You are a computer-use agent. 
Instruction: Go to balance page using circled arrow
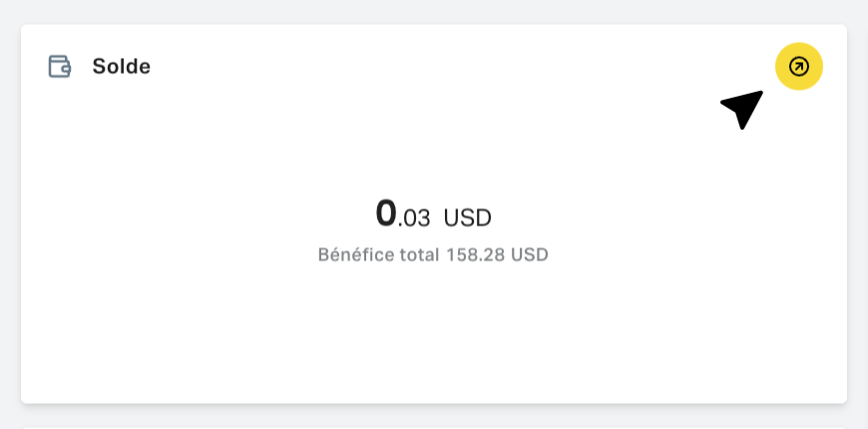coord(799,67)
